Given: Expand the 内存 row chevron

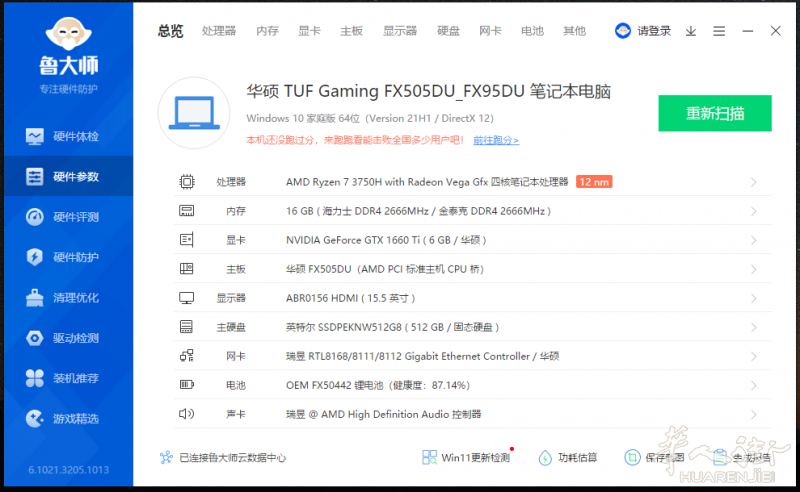Looking at the screenshot, I should 754,211.
